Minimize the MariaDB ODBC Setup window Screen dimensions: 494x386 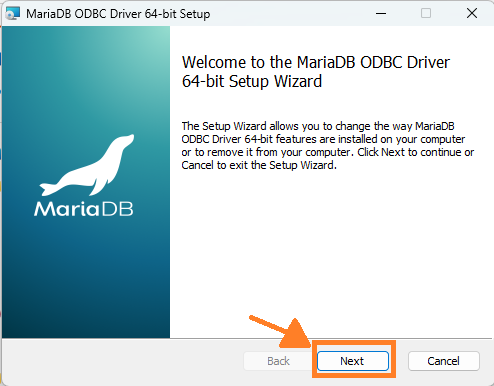click(381, 14)
